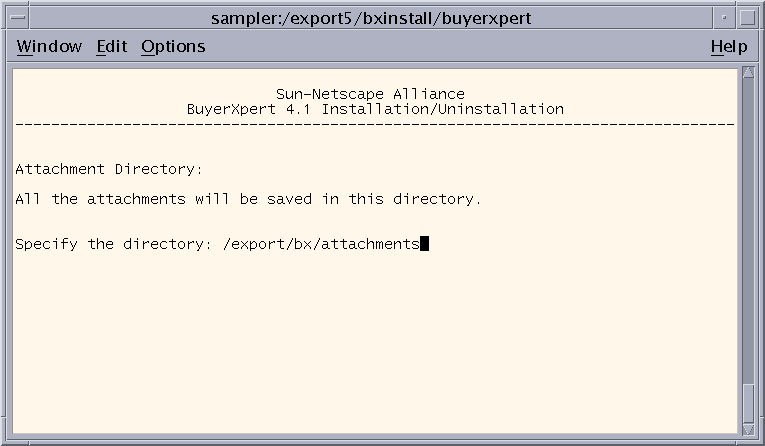
Task: Click the 'Attachment Directory:' heading
Action: click(x=109, y=169)
